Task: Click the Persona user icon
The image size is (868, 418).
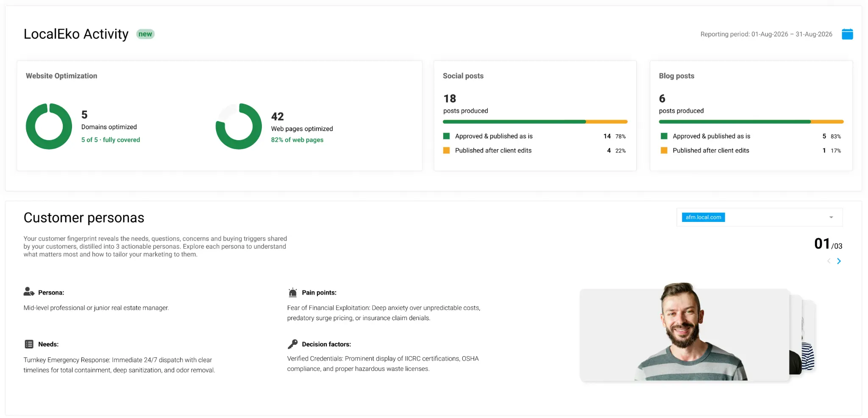Action: point(29,292)
